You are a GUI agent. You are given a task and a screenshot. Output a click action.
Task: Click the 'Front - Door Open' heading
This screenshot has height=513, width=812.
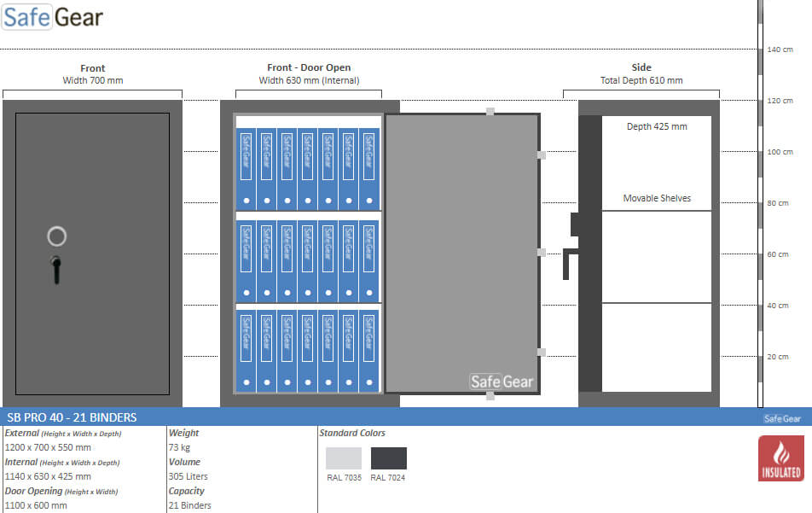[309, 67]
